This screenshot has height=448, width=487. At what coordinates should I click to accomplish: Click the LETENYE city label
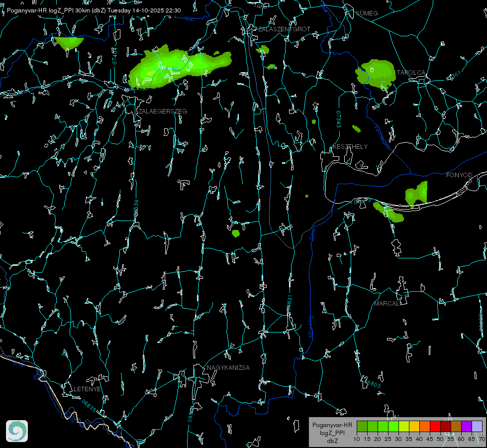87,389
